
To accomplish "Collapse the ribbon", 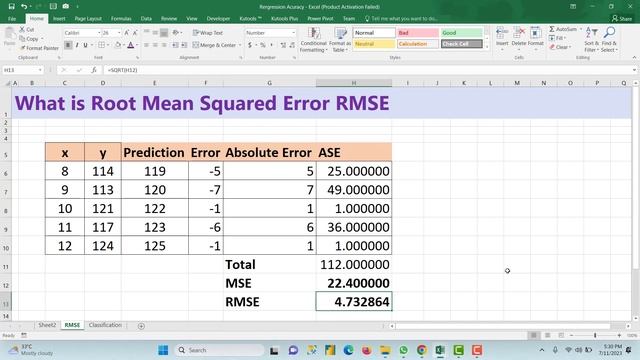I will click(634, 58).
